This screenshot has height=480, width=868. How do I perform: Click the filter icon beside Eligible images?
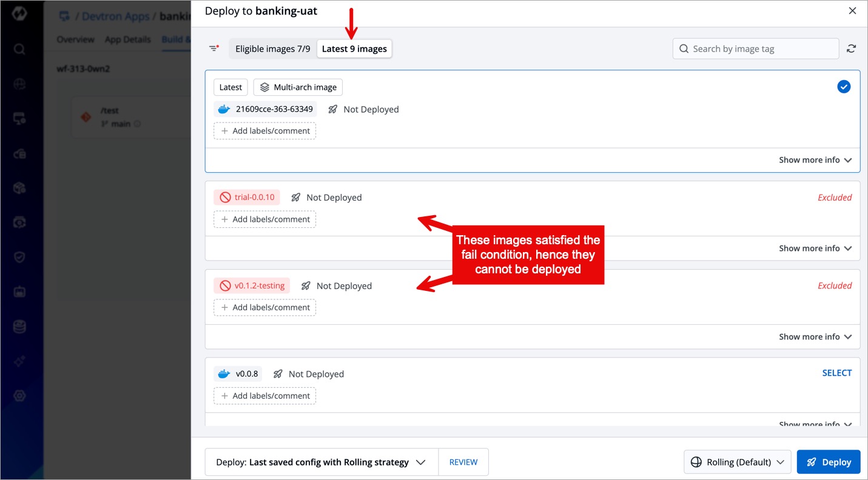tap(214, 48)
